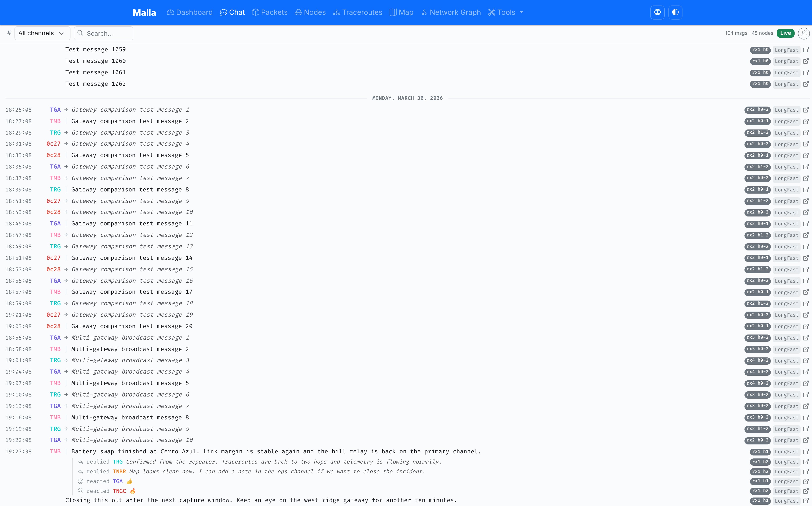Open packet link for Multi-gateway broadcast message 10
Viewport: 812px width, 506px height.
point(806,440)
